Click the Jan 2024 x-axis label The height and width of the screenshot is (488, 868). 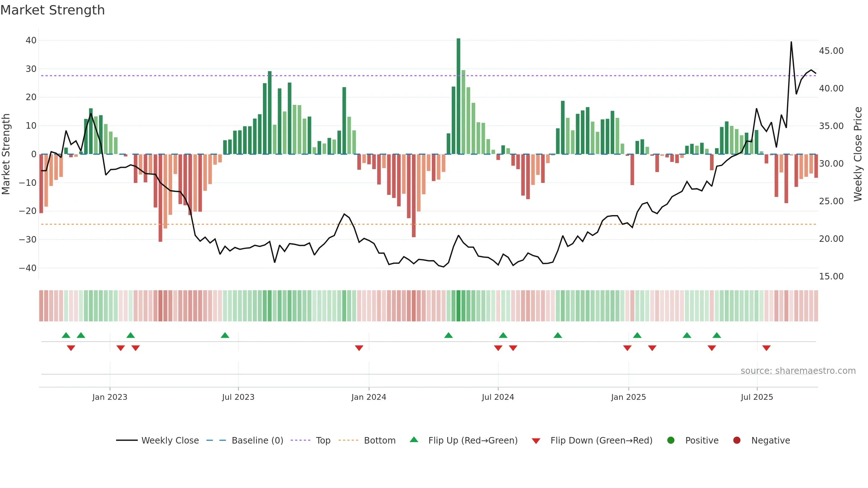coord(369,397)
